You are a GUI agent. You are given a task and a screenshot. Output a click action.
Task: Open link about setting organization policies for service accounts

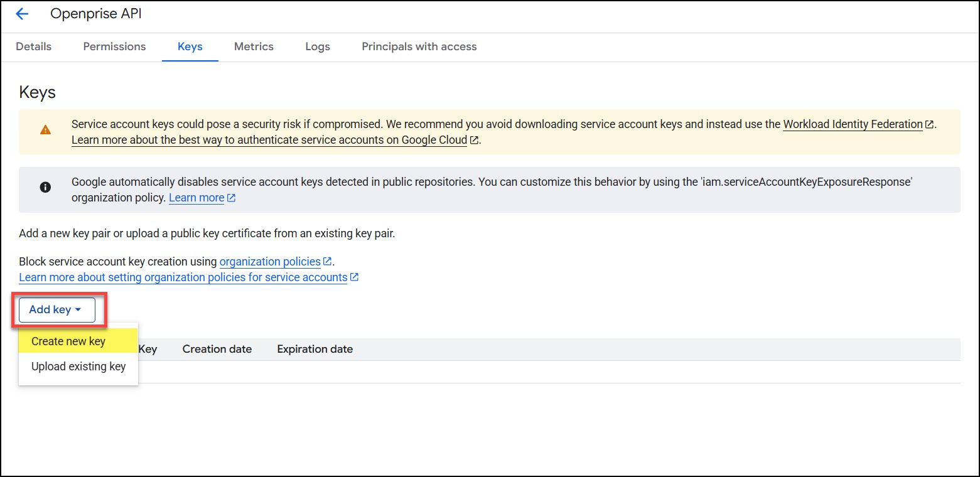(x=183, y=277)
